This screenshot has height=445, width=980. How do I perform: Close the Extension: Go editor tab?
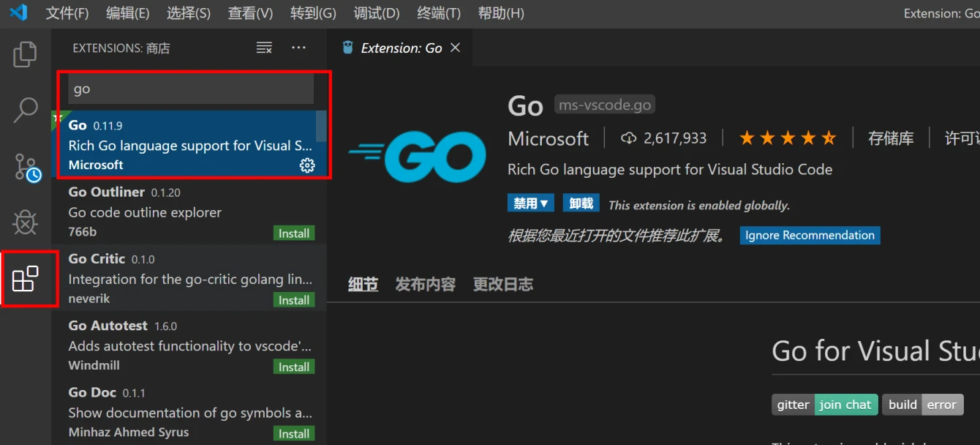[x=456, y=47]
